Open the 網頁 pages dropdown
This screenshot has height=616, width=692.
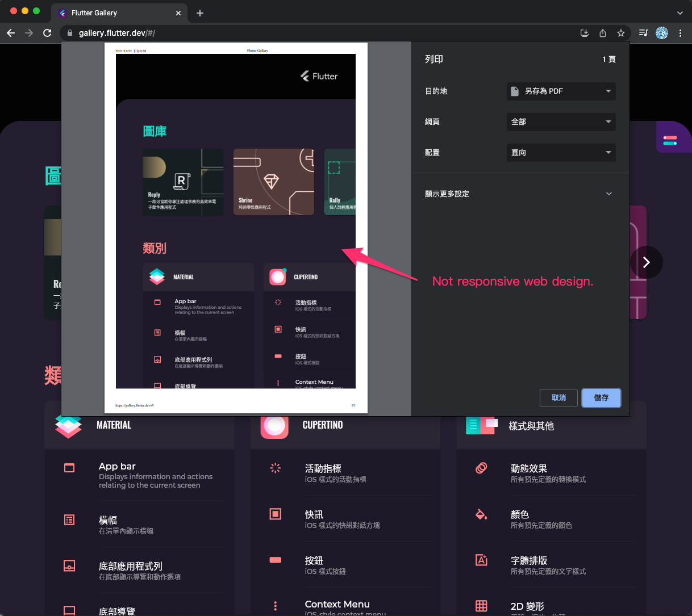click(561, 121)
